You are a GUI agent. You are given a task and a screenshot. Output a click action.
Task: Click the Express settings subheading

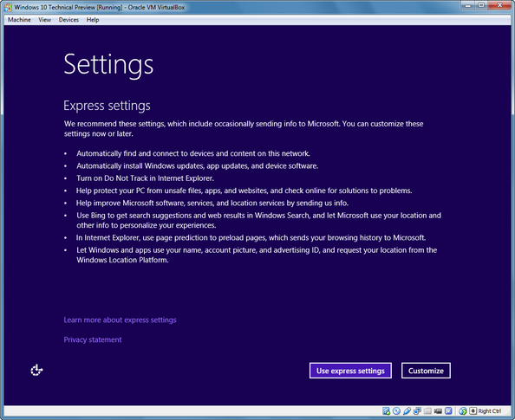[107, 106]
